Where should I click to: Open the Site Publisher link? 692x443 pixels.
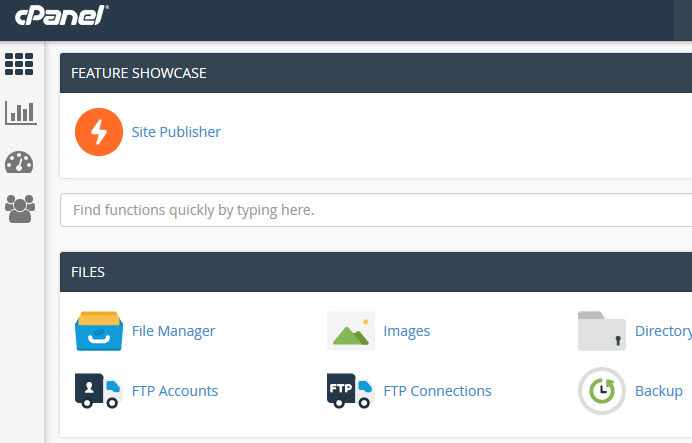tap(176, 132)
